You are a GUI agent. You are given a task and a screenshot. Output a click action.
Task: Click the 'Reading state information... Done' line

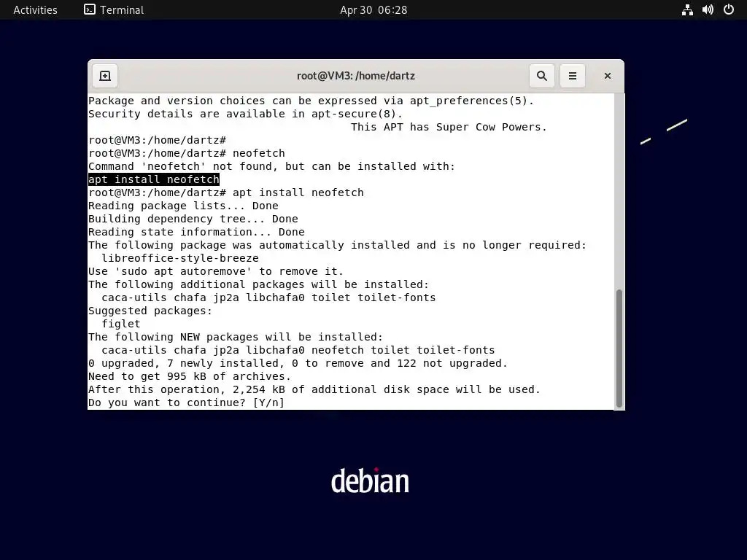[196, 232]
